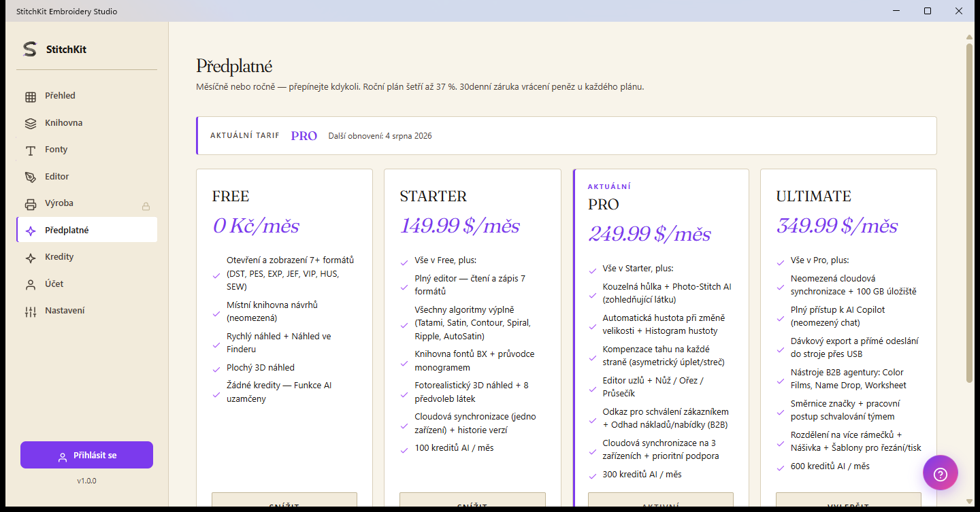Open the Přehled page
980x512 pixels.
[x=86, y=96]
